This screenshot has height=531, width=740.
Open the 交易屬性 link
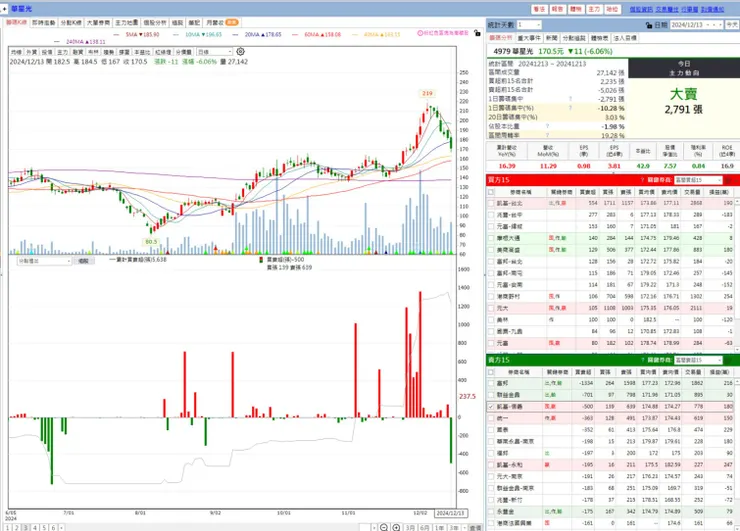point(667,9)
